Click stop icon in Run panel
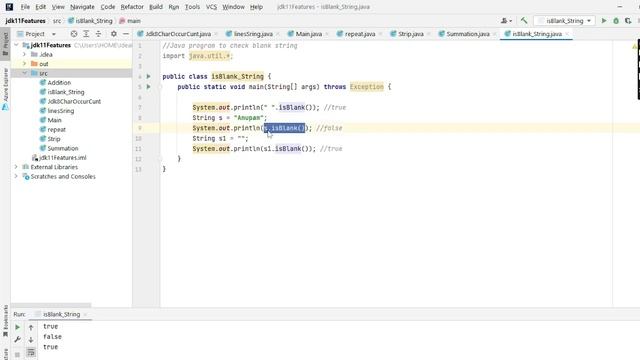 pyautogui.click(x=18, y=354)
